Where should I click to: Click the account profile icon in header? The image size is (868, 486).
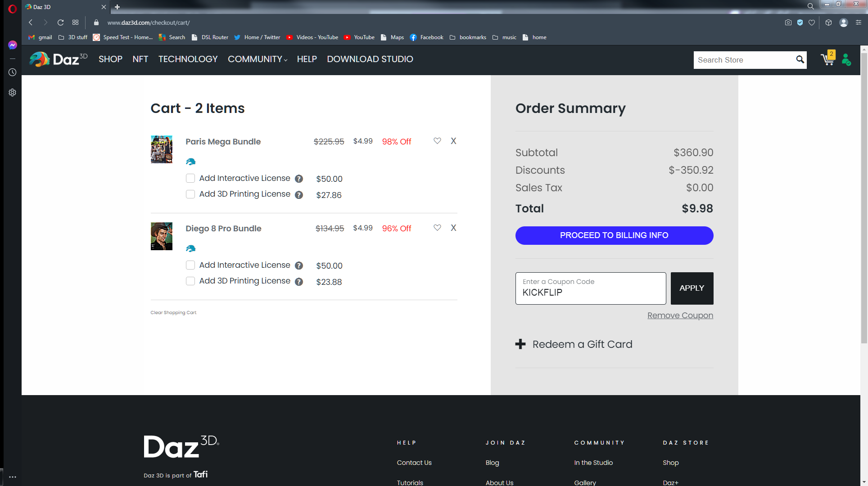(x=846, y=59)
